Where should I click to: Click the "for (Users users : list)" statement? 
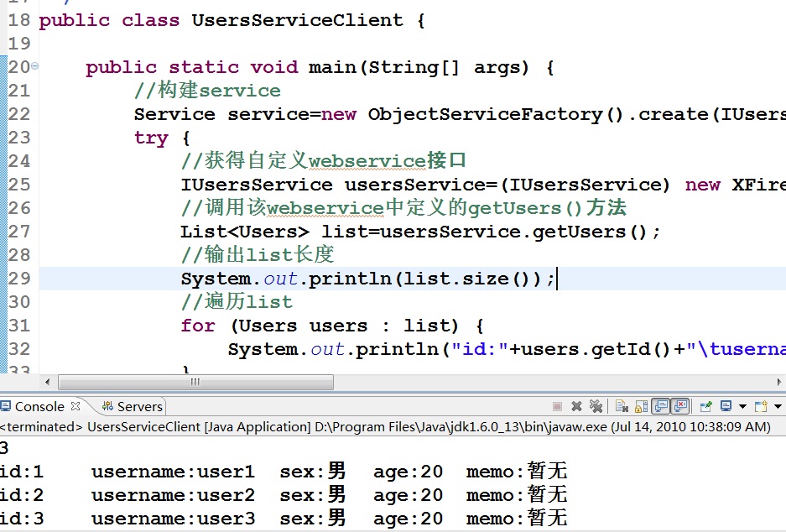click(x=320, y=326)
